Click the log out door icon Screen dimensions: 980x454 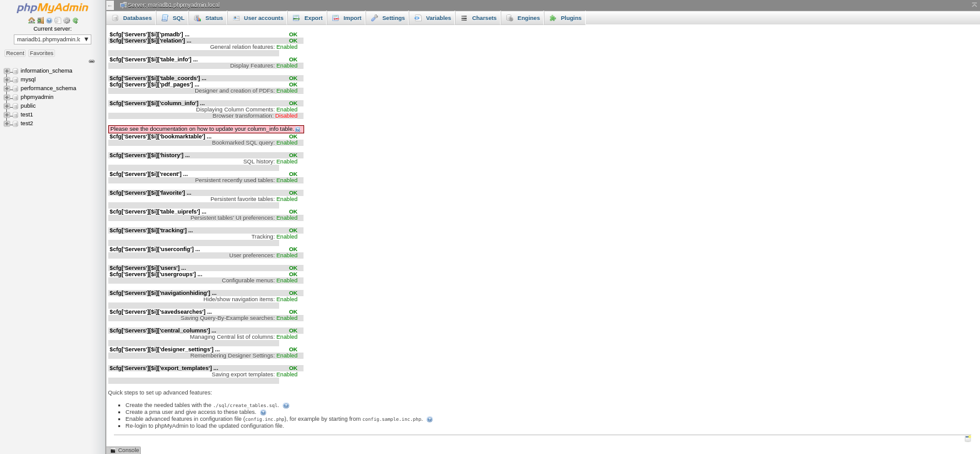40,21
